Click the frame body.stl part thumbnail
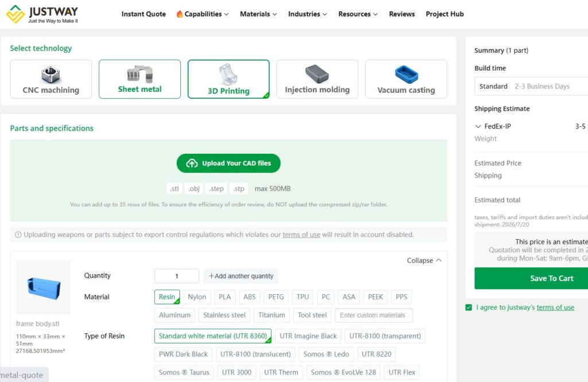The image size is (588, 382). coord(44,287)
